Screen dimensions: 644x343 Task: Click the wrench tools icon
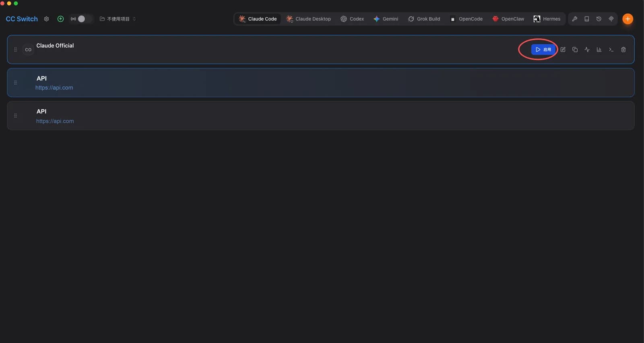(x=575, y=19)
